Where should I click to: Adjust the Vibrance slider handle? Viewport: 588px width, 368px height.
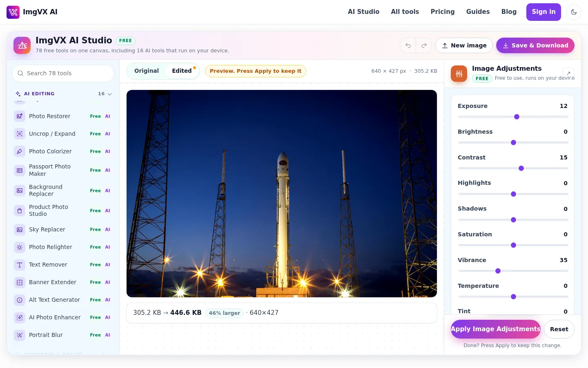point(498,271)
